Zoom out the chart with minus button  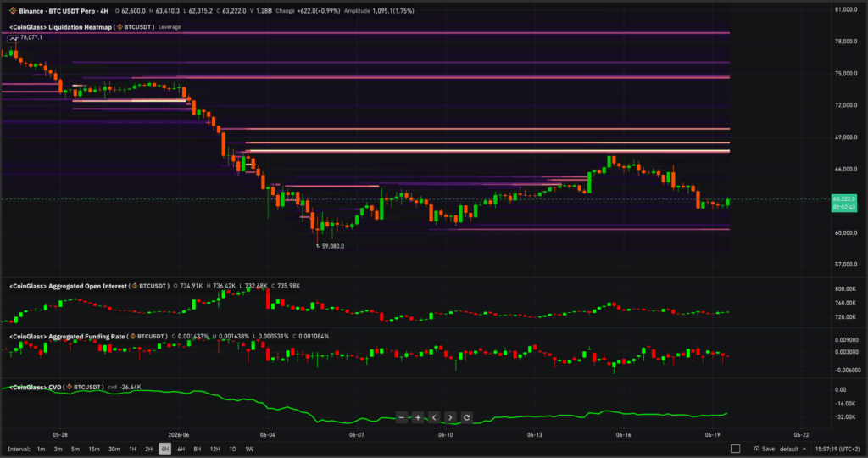click(402, 417)
